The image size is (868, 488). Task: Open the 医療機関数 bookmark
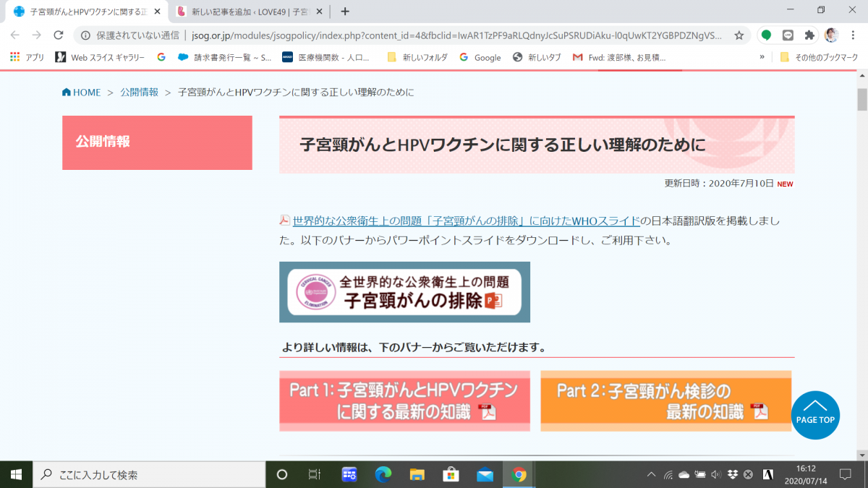point(325,57)
